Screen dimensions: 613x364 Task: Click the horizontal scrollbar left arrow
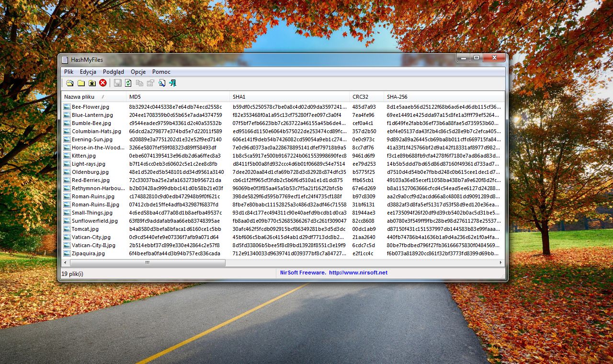(x=66, y=262)
